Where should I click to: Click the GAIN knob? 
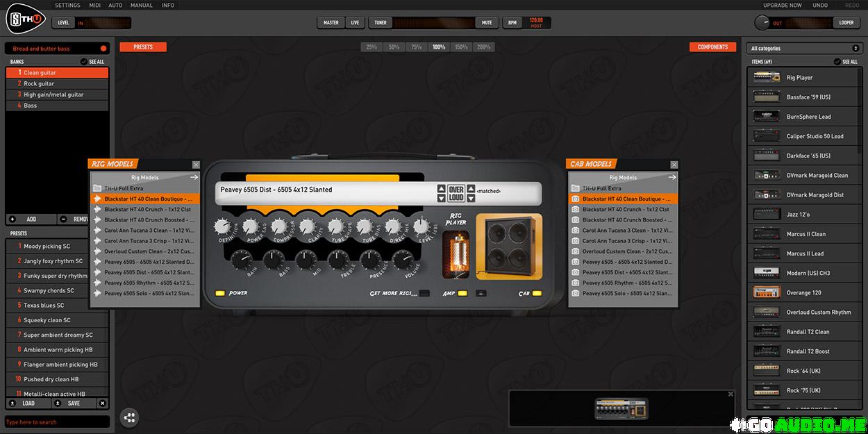pos(242,260)
